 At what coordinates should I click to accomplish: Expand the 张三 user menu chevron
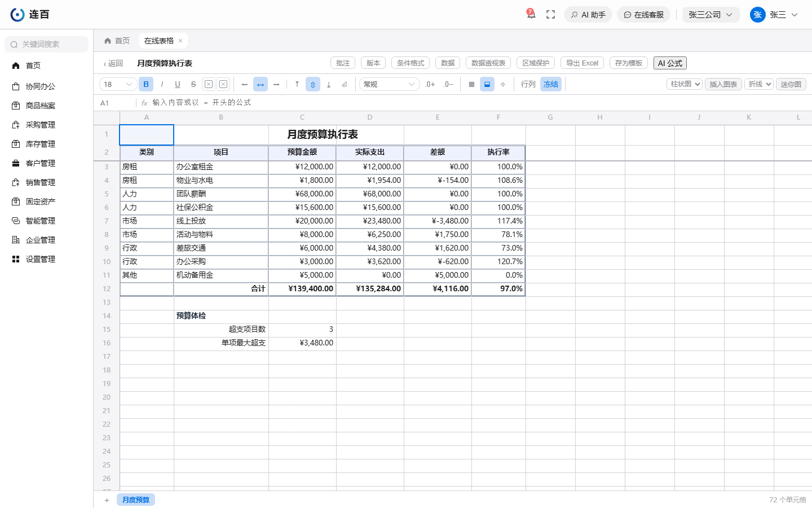click(x=795, y=15)
